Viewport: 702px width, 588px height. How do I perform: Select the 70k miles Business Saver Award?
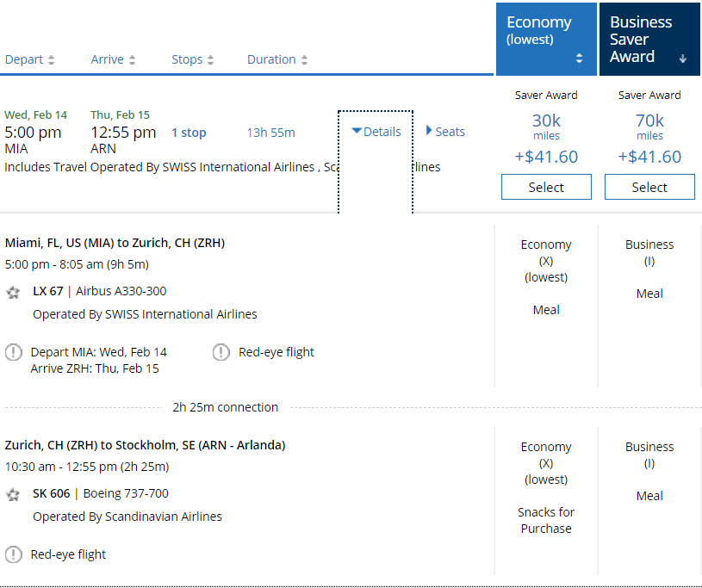[x=649, y=187]
